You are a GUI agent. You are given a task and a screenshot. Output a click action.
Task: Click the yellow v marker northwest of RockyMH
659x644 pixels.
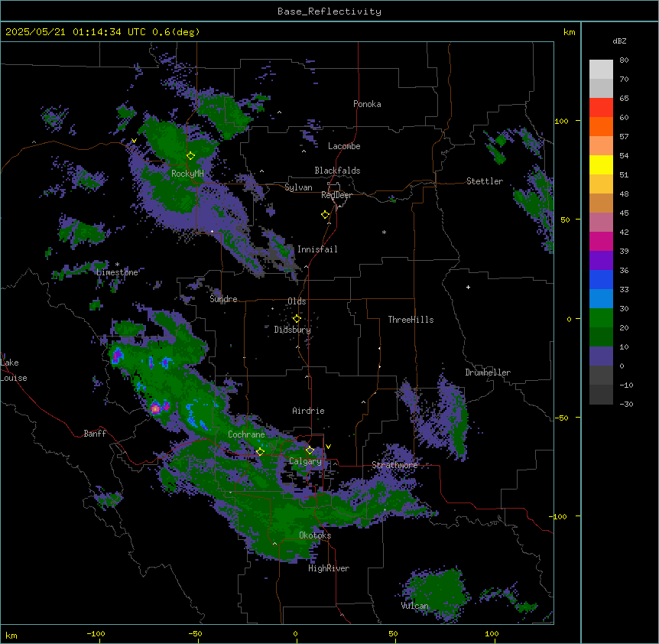[x=134, y=141]
